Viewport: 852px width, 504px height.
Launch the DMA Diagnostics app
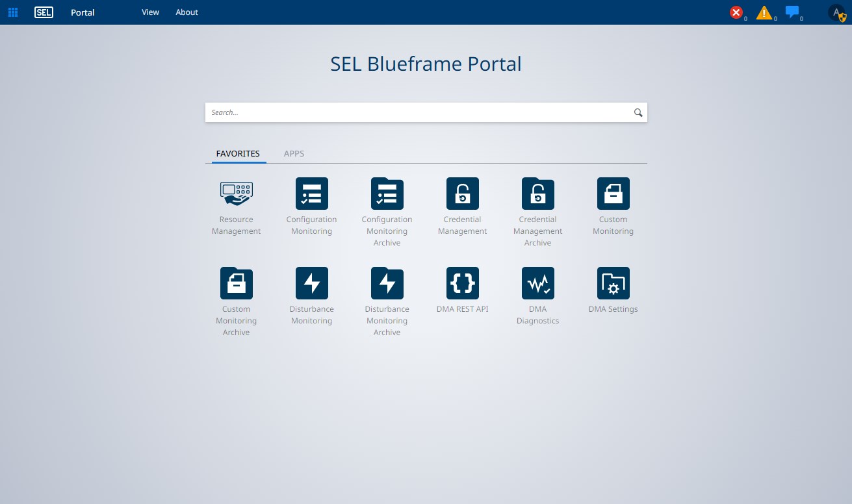tap(537, 283)
